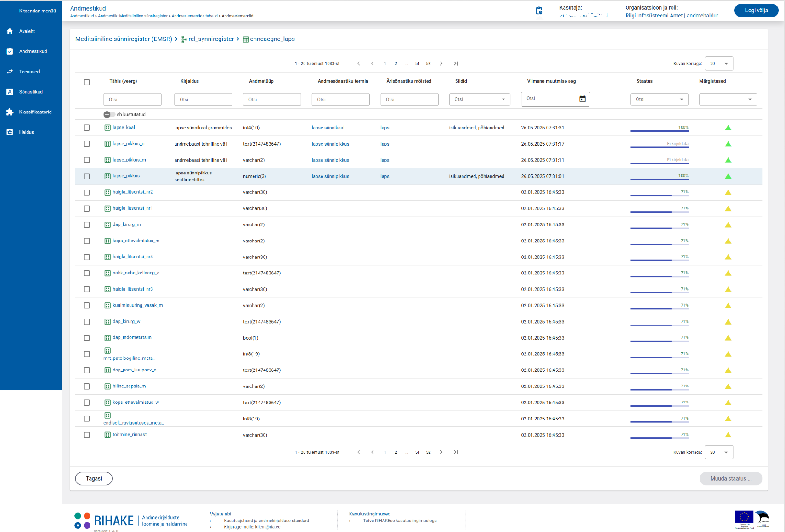The height and width of the screenshot is (532, 785).
Task: Open the Sildid filter dropdown
Action: click(x=479, y=100)
